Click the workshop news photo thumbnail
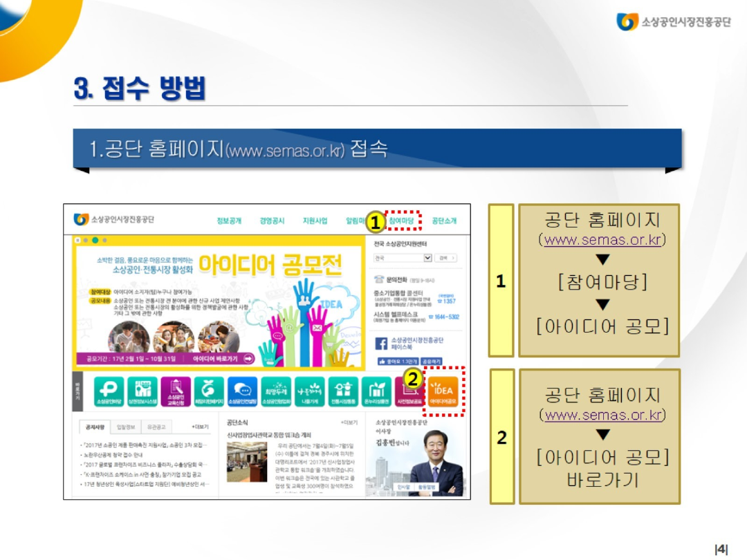Screen dimensions: 747x560 (x=246, y=462)
